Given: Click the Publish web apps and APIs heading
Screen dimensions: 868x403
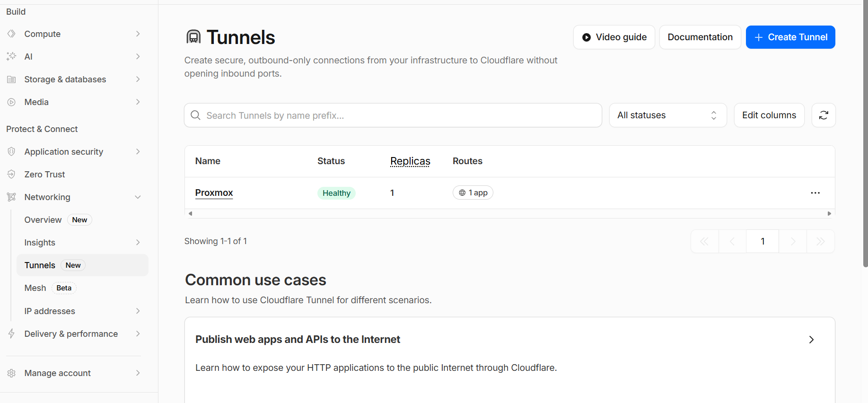Looking at the screenshot, I should 298,340.
